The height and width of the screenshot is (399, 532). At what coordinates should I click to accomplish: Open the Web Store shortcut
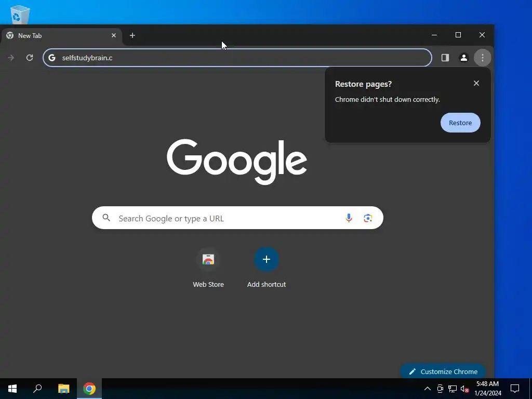click(208, 268)
